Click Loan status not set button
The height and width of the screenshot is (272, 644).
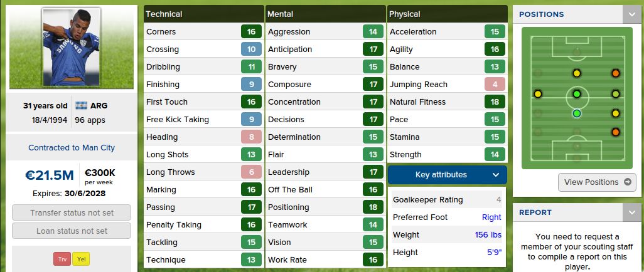(72, 231)
